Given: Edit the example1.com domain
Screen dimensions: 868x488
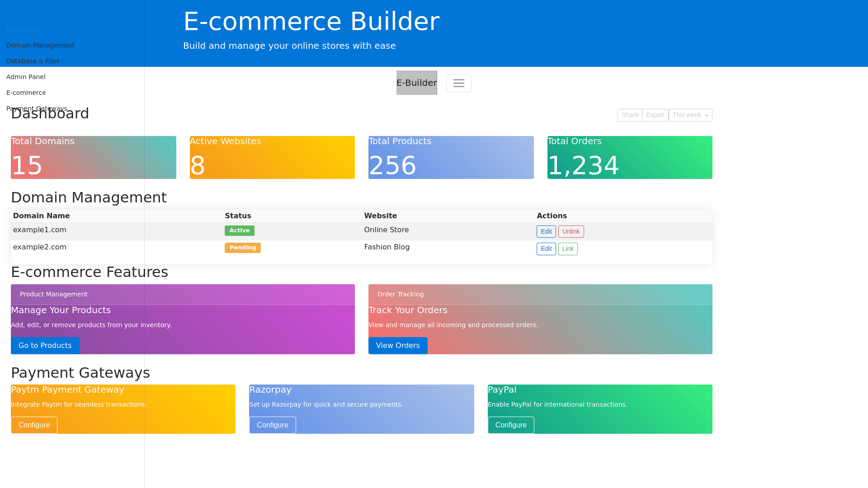Looking at the screenshot, I should 546,232.
